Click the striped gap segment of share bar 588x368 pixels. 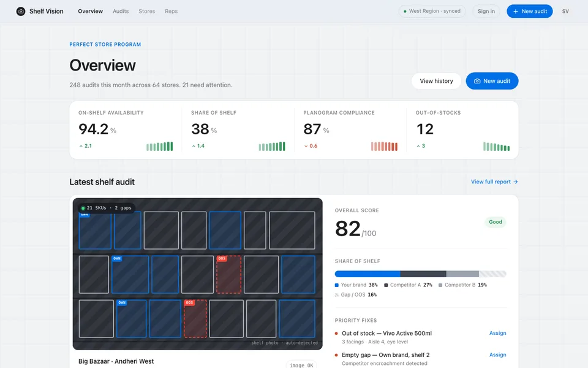pyautogui.click(x=492, y=274)
